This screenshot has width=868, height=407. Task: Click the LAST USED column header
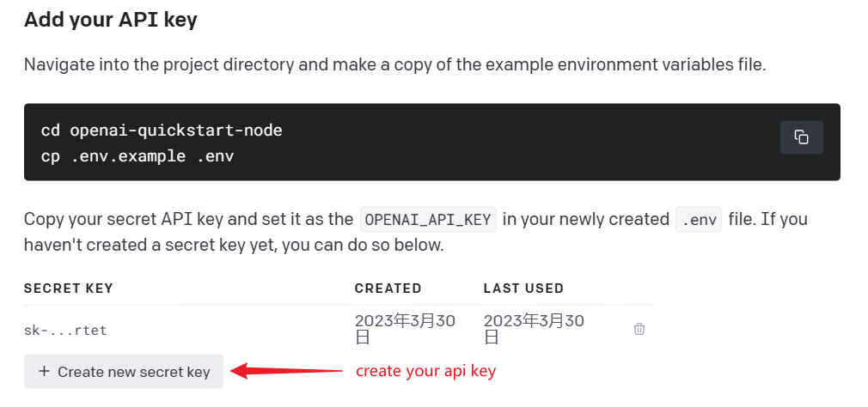coord(523,289)
